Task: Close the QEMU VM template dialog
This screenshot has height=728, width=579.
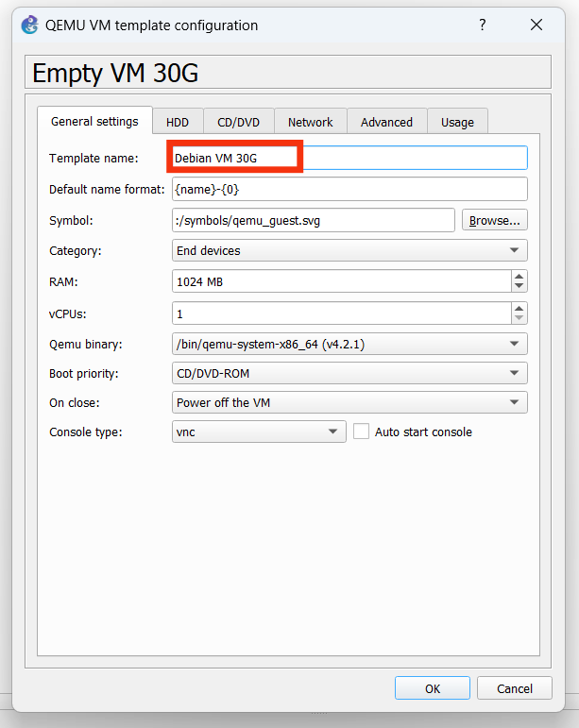Action: point(536,25)
